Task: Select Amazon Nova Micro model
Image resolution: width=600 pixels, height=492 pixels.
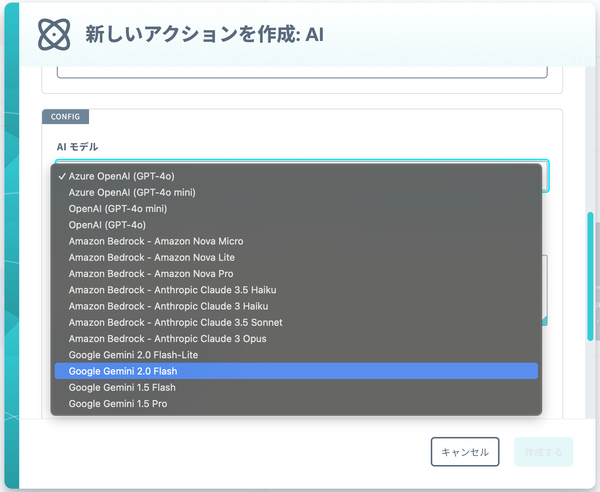Action: tap(296, 241)
